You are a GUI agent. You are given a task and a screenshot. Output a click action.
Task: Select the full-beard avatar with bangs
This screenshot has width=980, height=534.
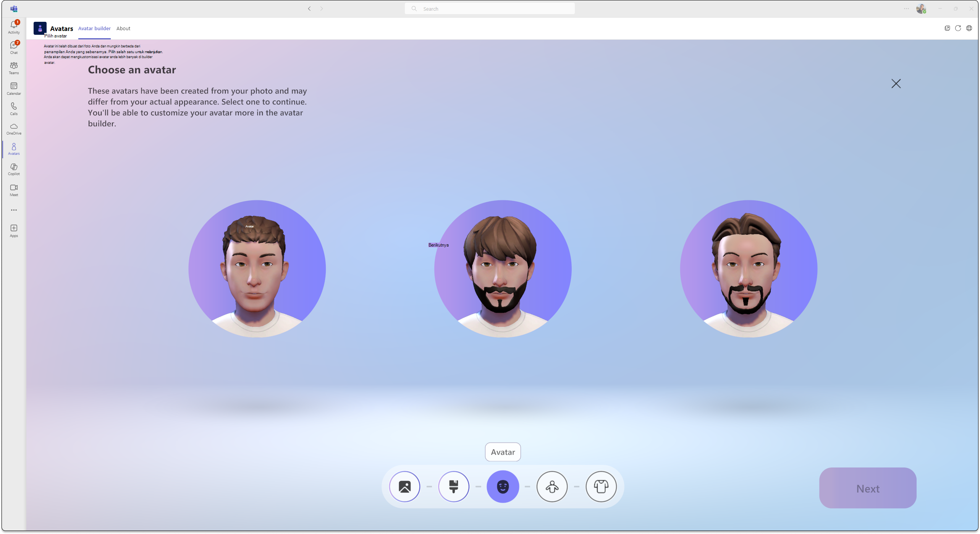point(503,269)
